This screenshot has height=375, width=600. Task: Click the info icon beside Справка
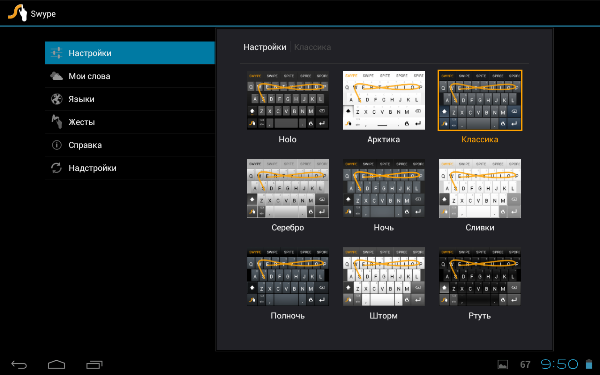point(57,145)
